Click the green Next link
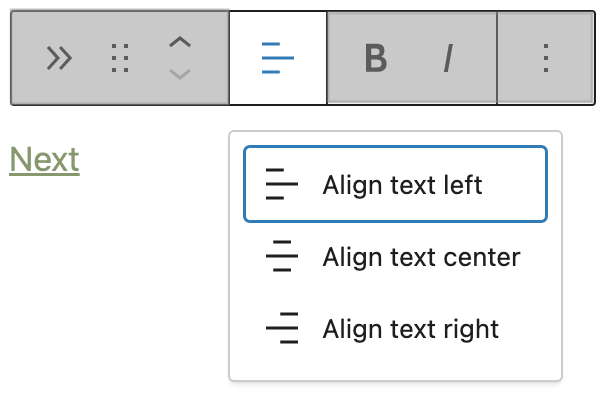 click(x=44, y=160)
